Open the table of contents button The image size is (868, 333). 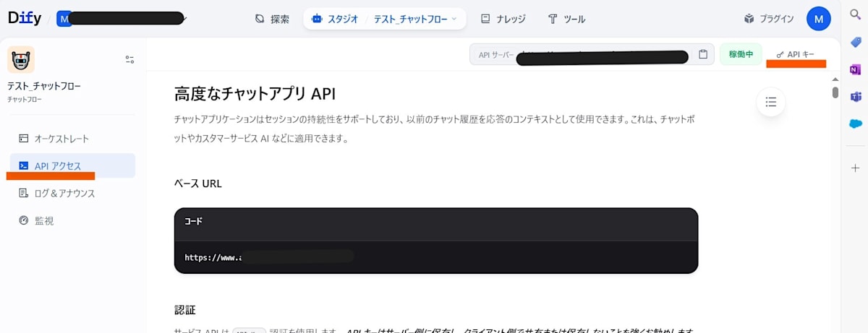click(x=771, y=102)
